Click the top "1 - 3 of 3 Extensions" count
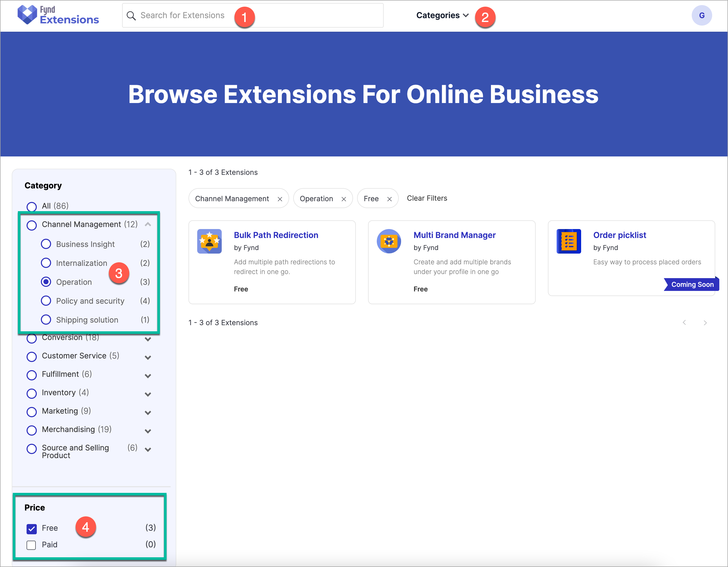Screen dimensions: 728x567 point(223,172)
